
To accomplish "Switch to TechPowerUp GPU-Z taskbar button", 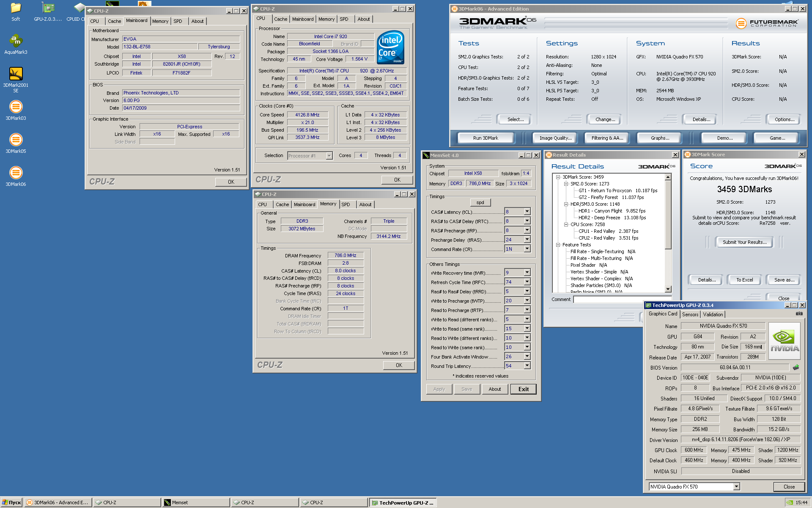I will (402, 502).
